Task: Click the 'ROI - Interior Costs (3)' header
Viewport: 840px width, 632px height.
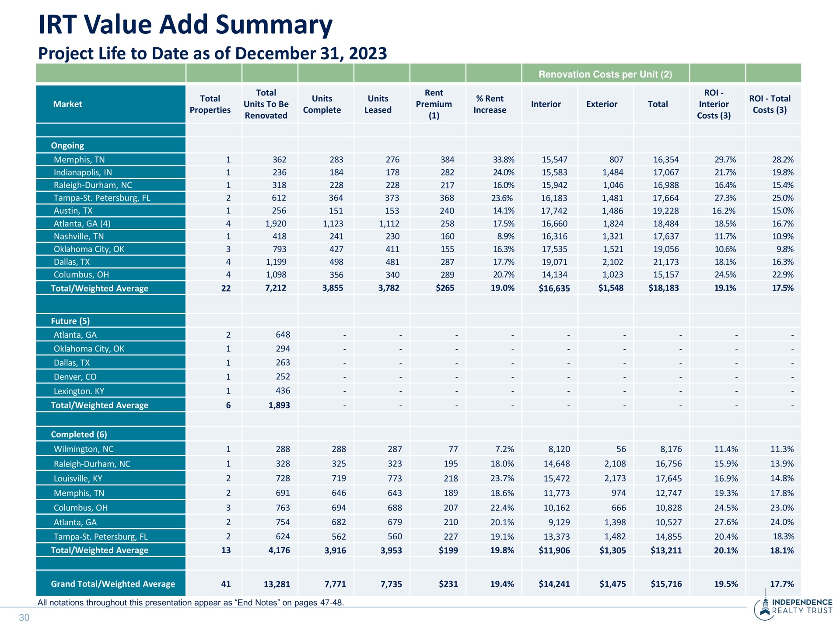Action: pos(714,104)
